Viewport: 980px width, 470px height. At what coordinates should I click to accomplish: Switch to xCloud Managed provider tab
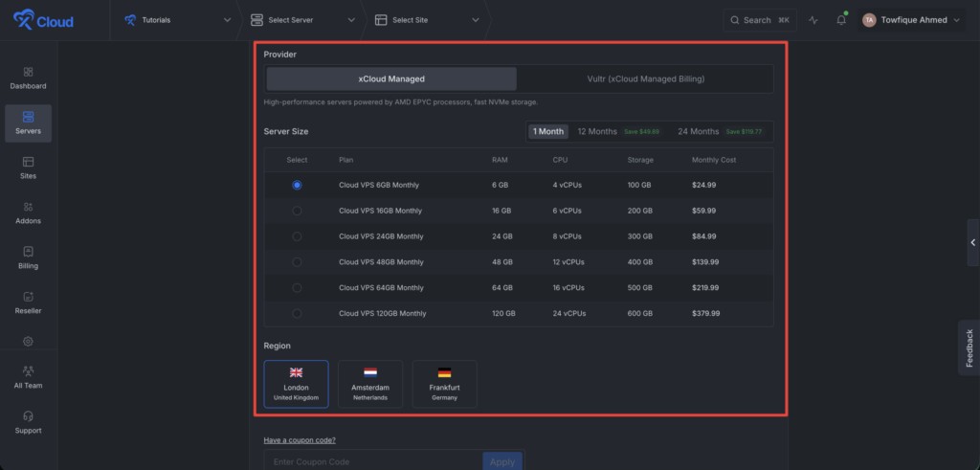(x=391, y=78)
